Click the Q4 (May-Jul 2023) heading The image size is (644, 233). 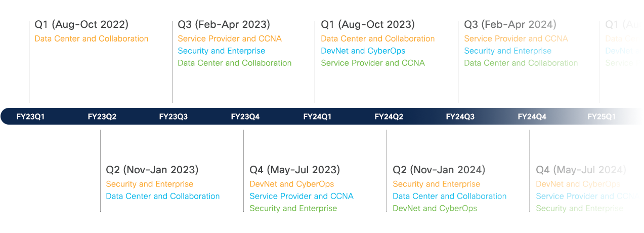point(295,170)
